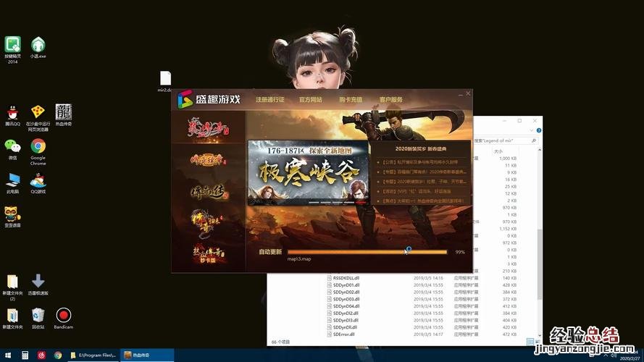The height and width of the screenshot is (362, 644).
Task: Click the 购卡充值 top menu link
Action: tap(351, 99)
